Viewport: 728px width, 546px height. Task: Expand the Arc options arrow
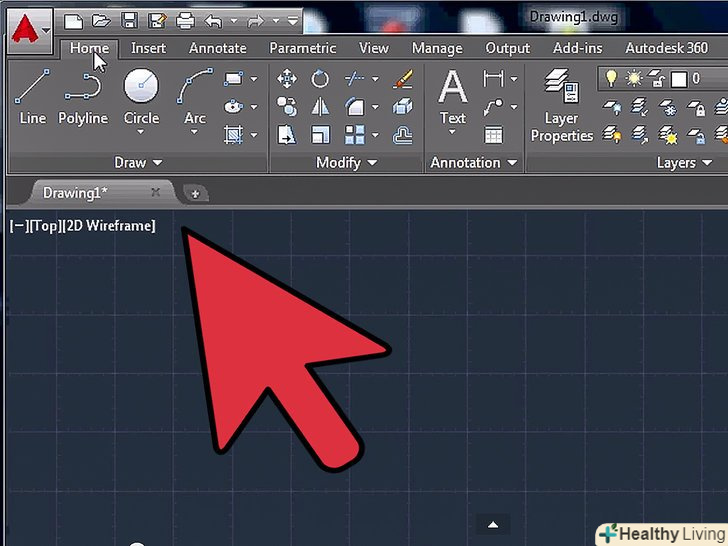coord(195,132)
